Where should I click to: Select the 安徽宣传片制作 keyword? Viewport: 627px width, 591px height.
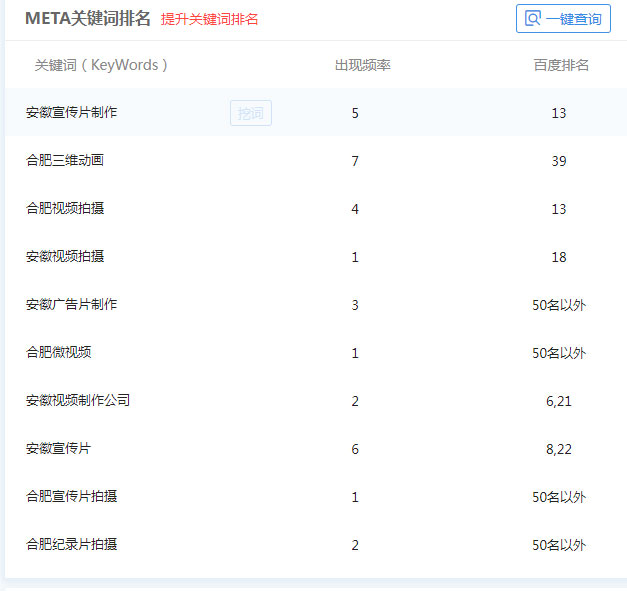coord(71,112)
